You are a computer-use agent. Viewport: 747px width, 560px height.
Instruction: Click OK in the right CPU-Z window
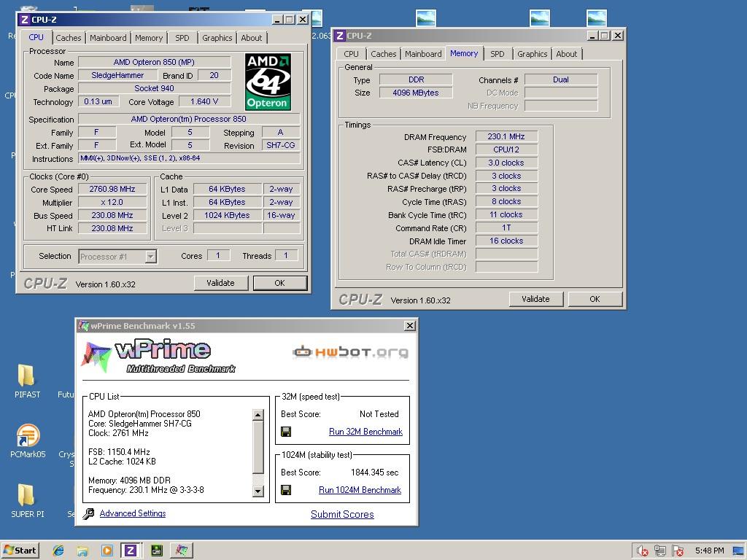(x=595, y=299)
